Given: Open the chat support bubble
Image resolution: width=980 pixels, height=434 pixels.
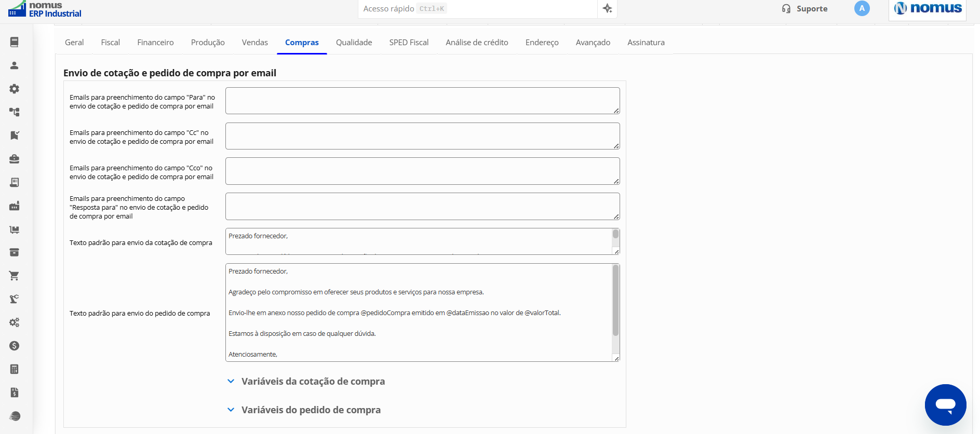Looking at the screenshot, I should 945,405.
